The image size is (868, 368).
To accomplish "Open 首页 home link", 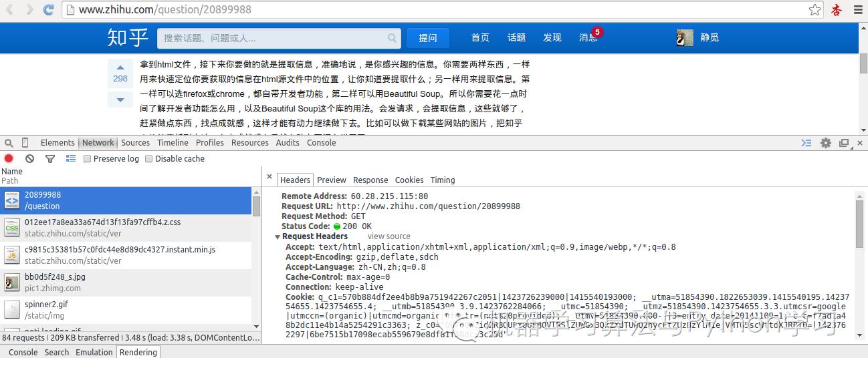I will click(480, 38).
